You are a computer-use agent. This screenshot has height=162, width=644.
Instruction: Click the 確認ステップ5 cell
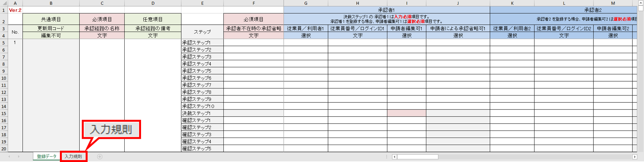(202, 148)
